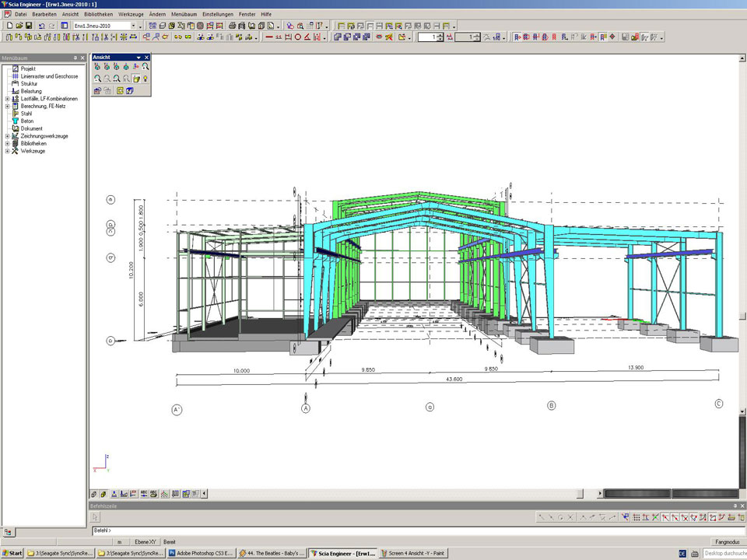Click the Ebene XY status bar field
The width and height of the screenshot is (747, 560).
(146, 541)
